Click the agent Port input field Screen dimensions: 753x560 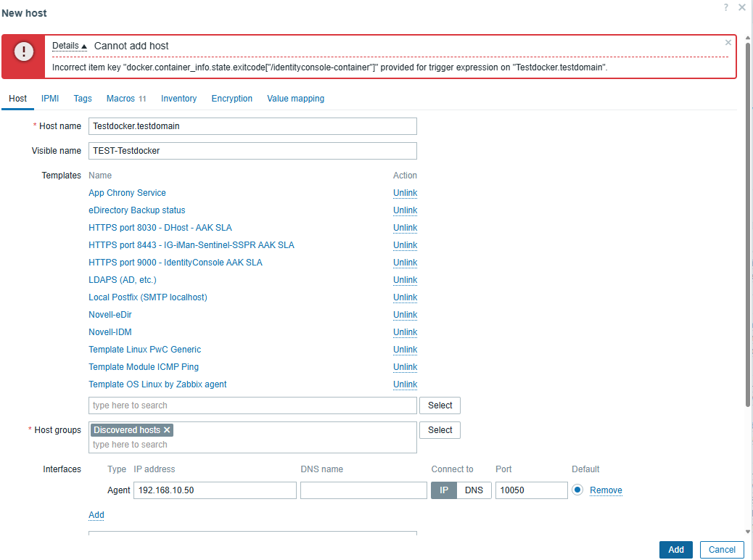(x=531, y=490)
